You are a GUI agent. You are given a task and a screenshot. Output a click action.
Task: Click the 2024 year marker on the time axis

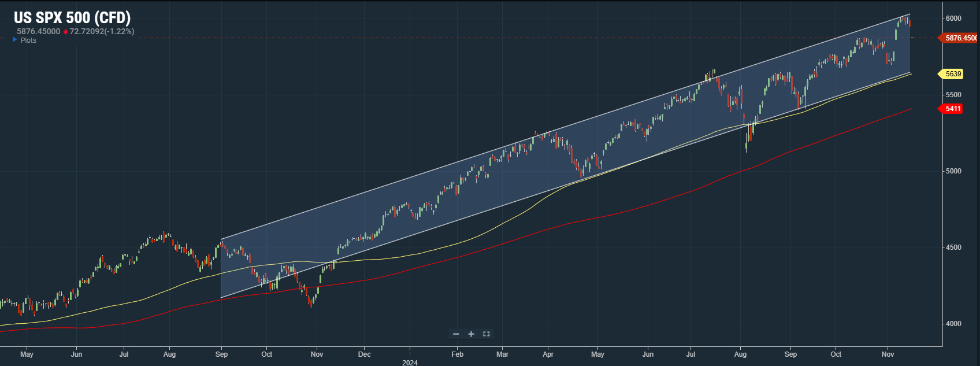(x=410, y=363)
